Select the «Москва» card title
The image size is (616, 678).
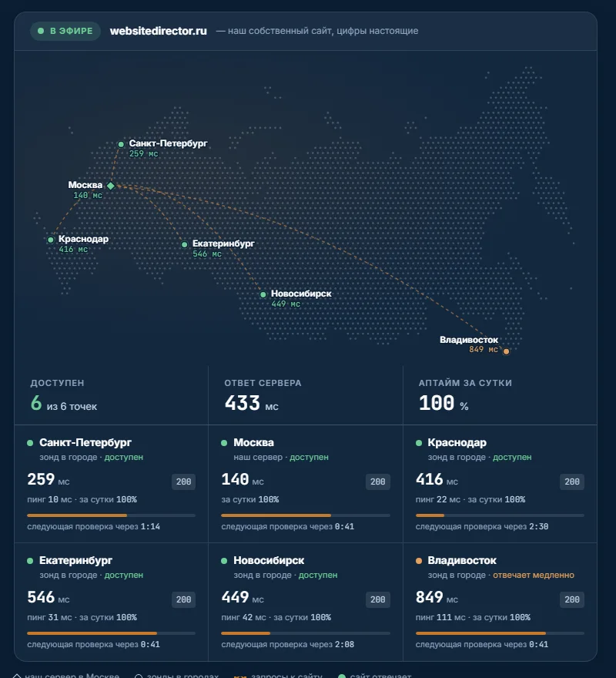(253, 443)
